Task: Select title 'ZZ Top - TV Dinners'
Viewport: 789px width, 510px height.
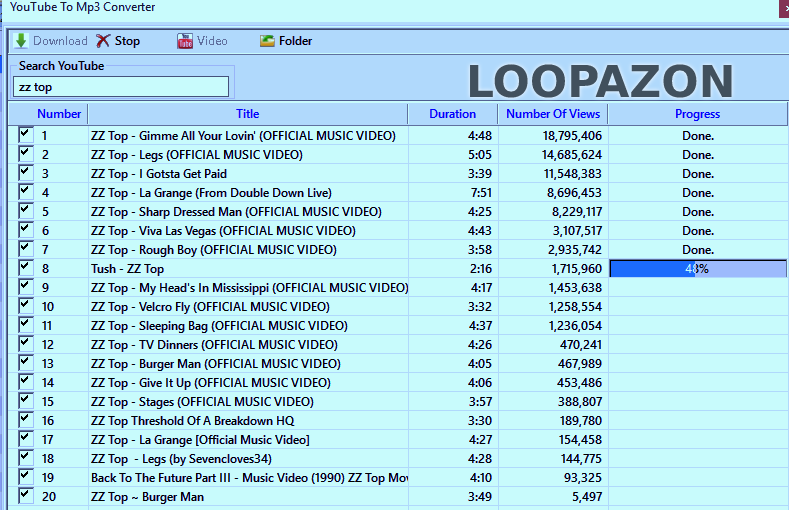Action: 214,345
